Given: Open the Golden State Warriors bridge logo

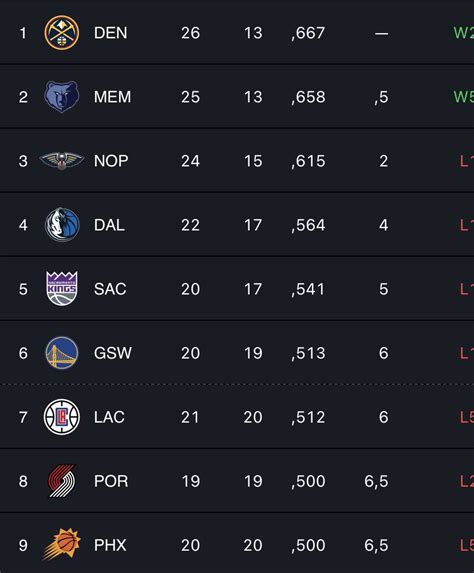Looking at the screenshot, I should (62, 353).
